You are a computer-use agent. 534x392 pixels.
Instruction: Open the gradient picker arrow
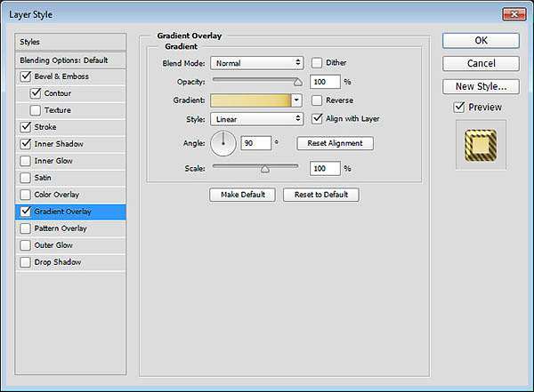tap(296, 100)
